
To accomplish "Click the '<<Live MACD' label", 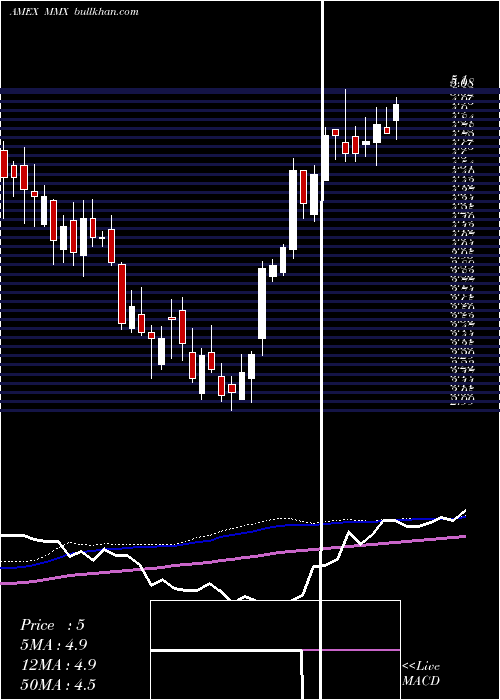I will [421, 674].
